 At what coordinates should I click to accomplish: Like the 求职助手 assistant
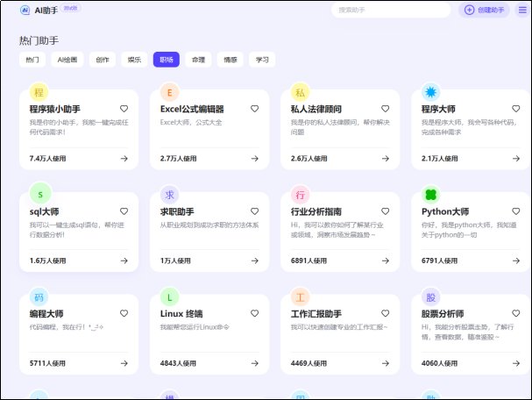pos(255,211)
